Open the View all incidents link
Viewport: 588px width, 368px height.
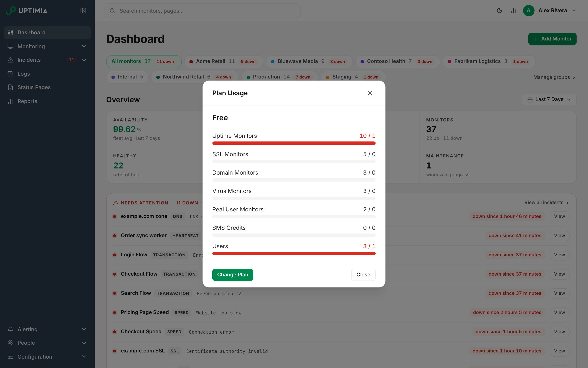[546, 202]
